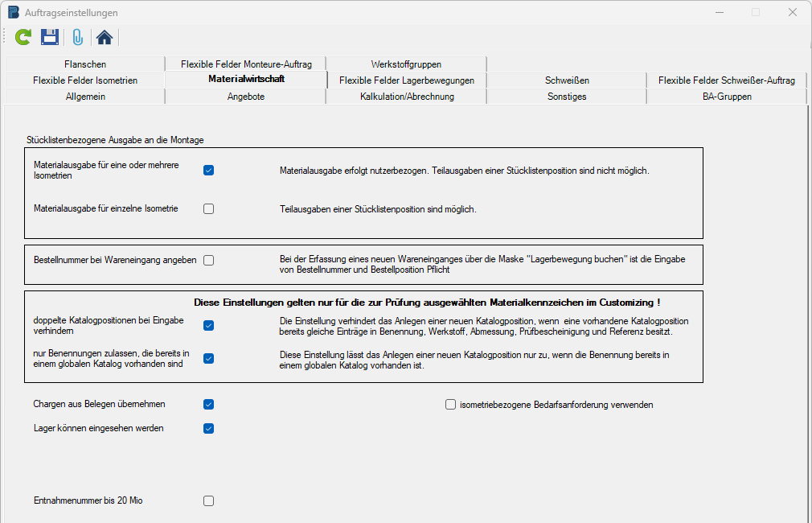Toggle doppelte Katalogpositionen bei Eingabe verhindern

coord(208,326)
